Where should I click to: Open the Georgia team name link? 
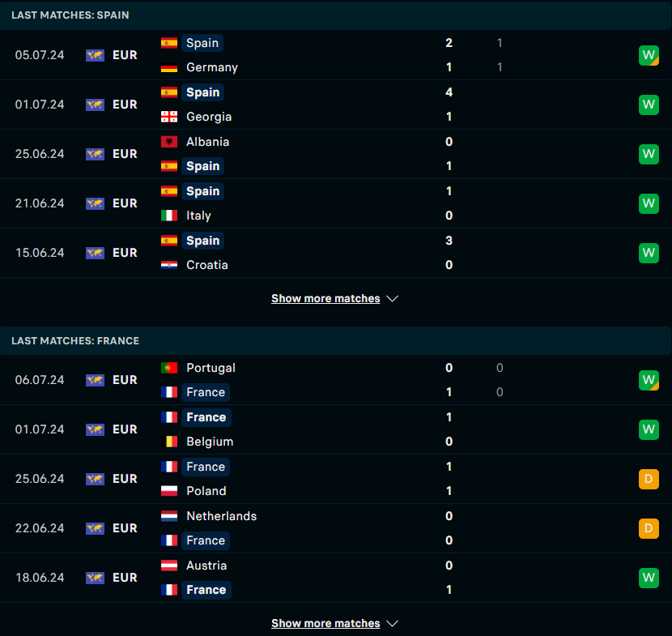[209, 117]
